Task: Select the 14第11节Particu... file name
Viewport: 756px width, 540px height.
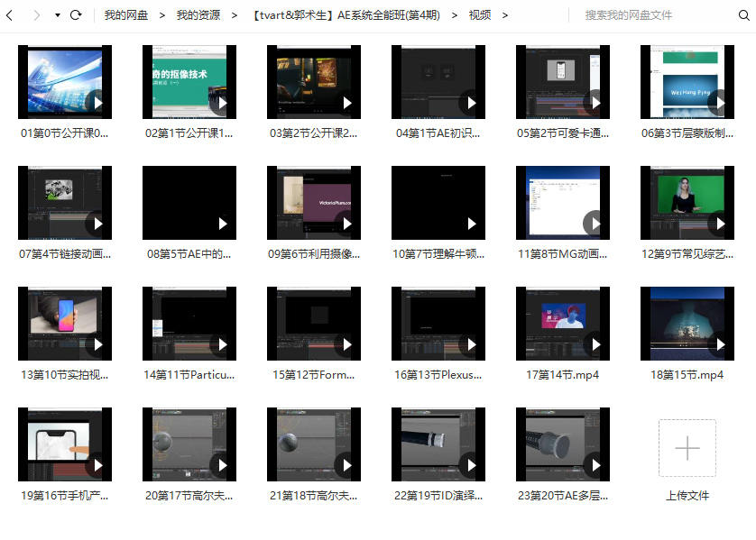Action: click(x=189, y=374)
